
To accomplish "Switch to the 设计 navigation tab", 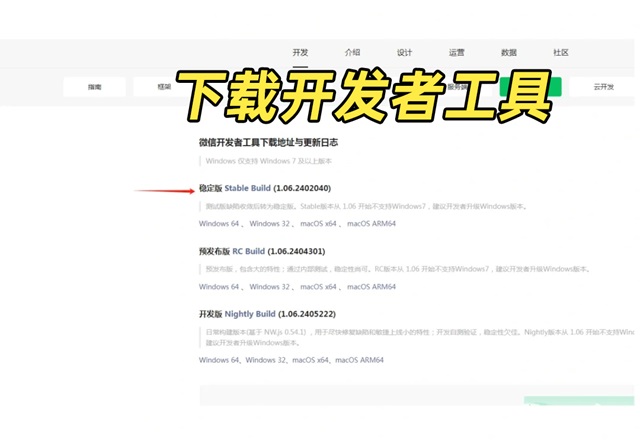I will point(404,53).
